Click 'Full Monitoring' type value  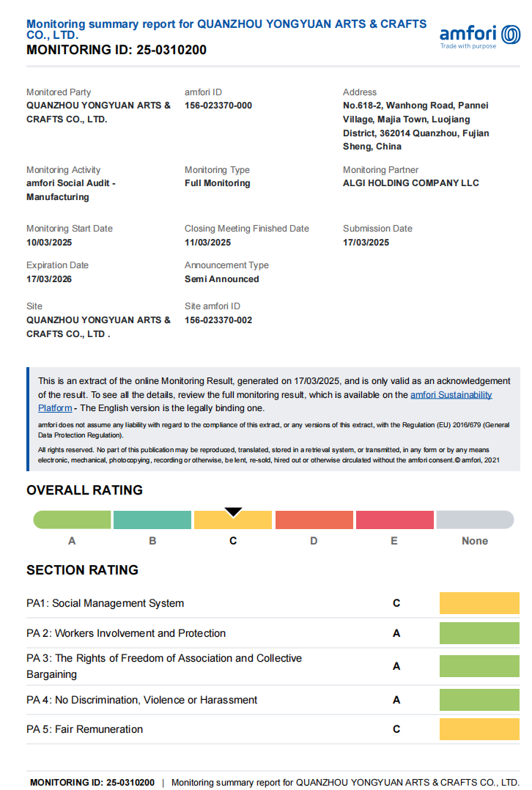coord(217,183)
